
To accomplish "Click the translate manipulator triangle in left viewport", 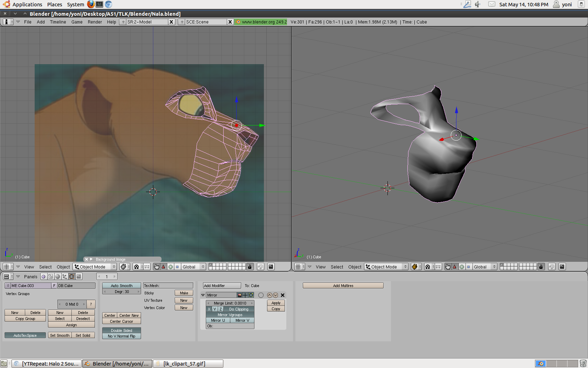I will pyautogui.click(x=163, y=267).
